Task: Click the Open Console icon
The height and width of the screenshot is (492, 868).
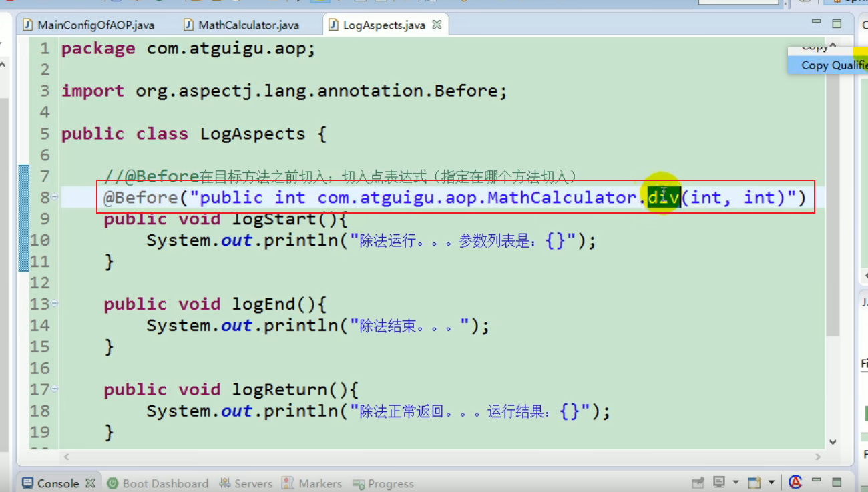Action: coord(754,483)
